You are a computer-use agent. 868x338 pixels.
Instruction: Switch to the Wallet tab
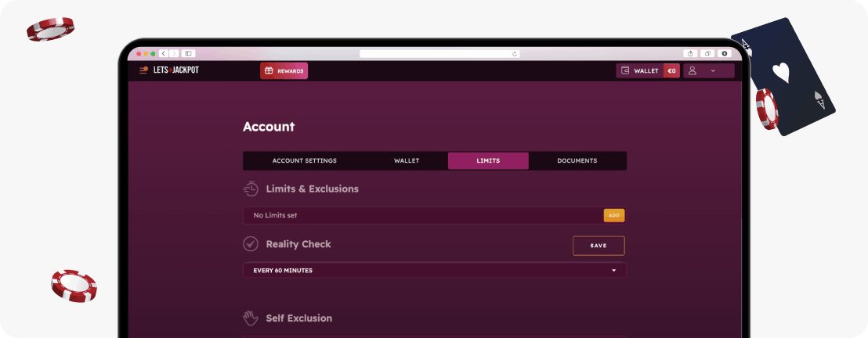(x=407, y=161)
